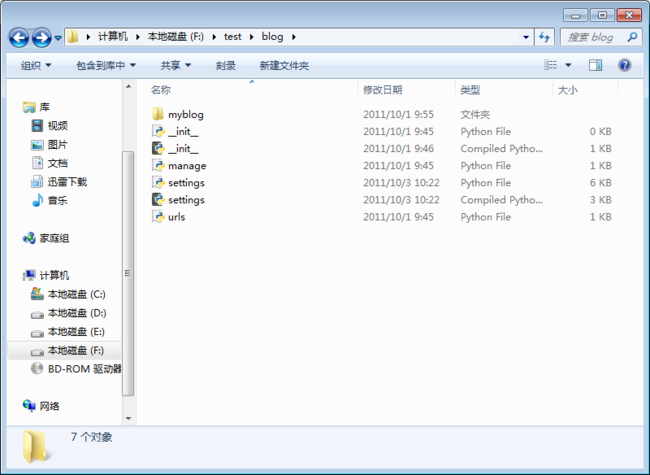Select the urls Python file icon

[x=158, y=217]
